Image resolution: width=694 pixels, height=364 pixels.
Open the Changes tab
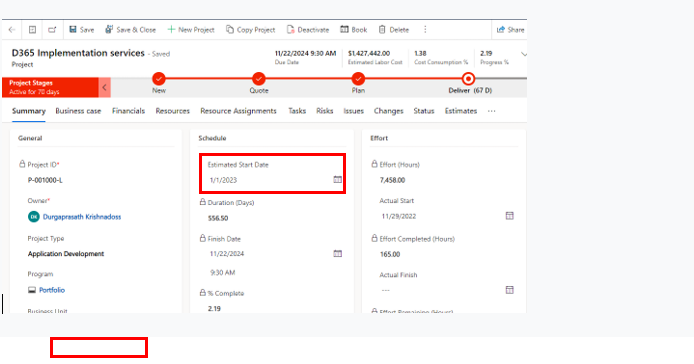(389, 111)
